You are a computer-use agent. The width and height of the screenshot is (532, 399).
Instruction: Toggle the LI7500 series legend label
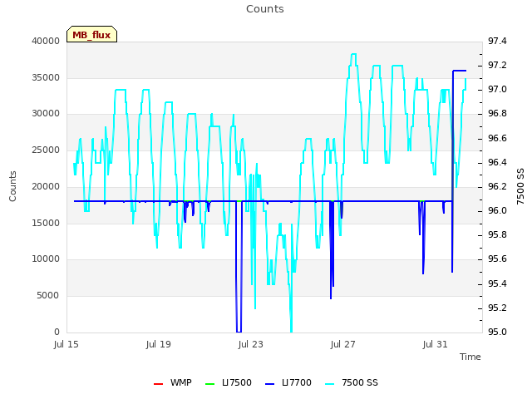click(x=237, y=382)
